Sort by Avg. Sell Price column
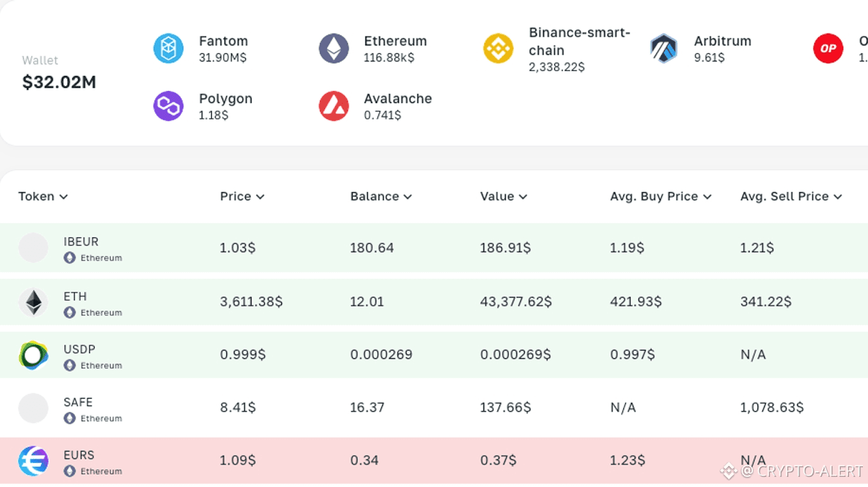The height and width of the screenshot is (487, 868). [790, 196]
